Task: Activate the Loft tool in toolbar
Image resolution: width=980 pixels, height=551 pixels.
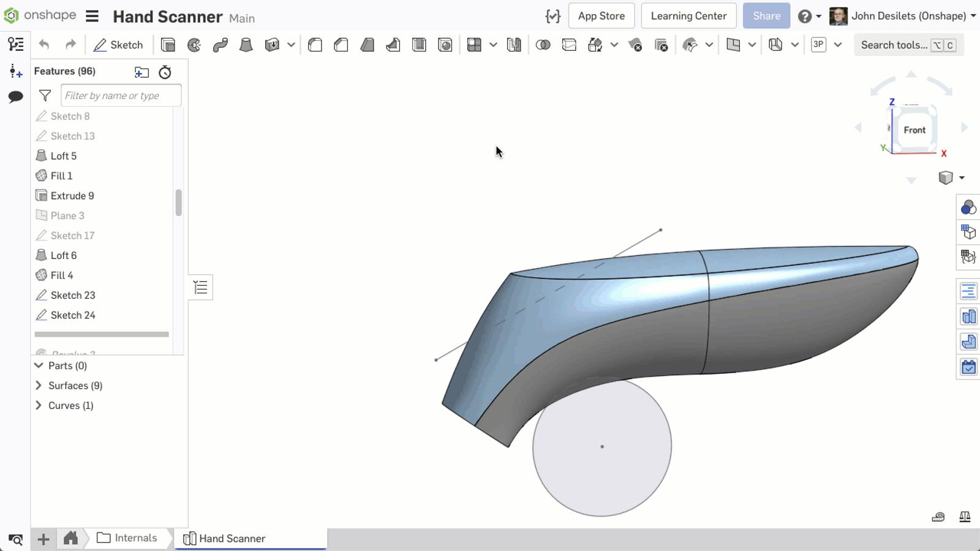Action: (x=246, y=45)
